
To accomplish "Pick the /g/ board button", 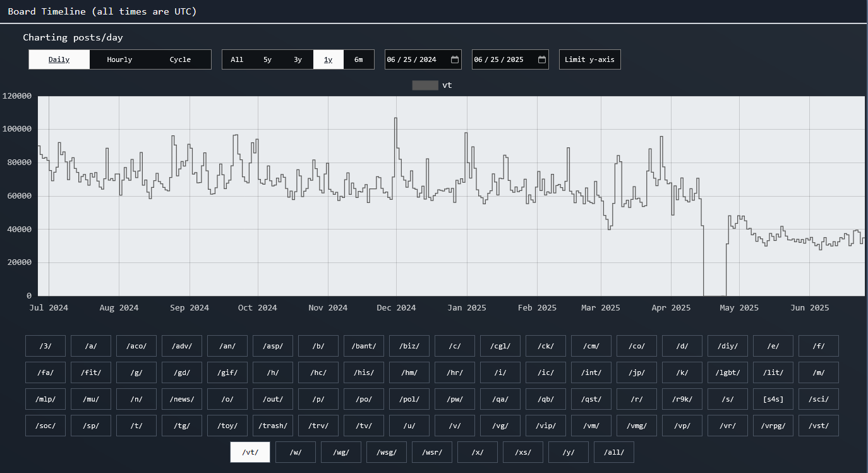I will click(136, 372).
